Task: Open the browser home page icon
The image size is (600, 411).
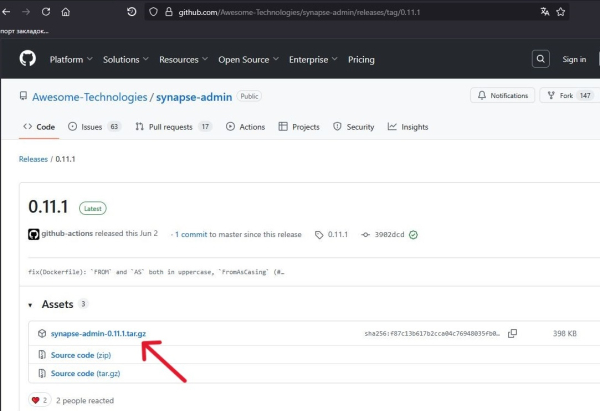Action: pyautogui.click(x=66, y=12)
